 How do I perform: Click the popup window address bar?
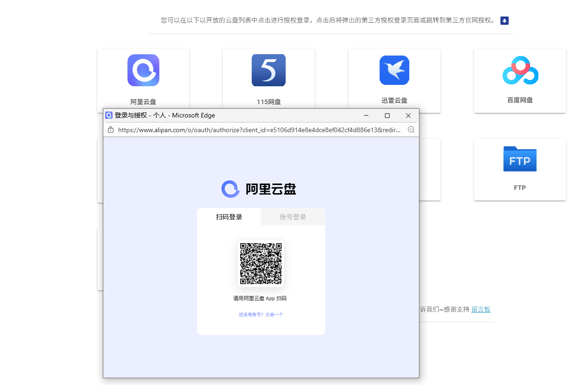pos(257,130)
